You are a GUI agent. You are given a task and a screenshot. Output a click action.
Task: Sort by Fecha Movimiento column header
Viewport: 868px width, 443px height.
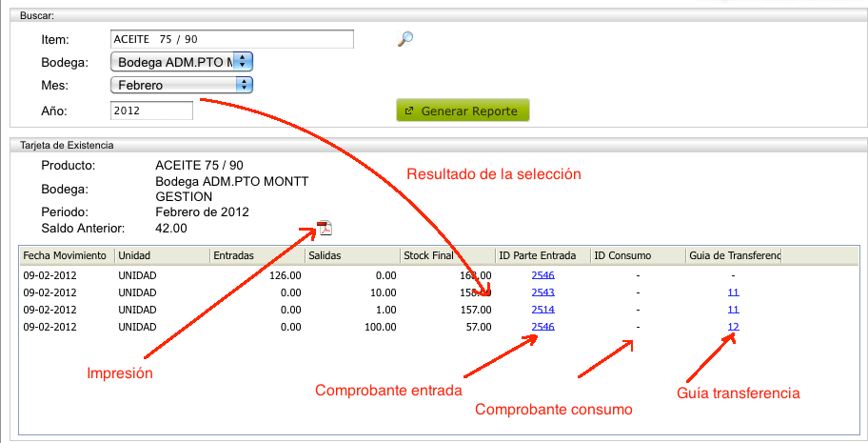click(x=67, y=255)
